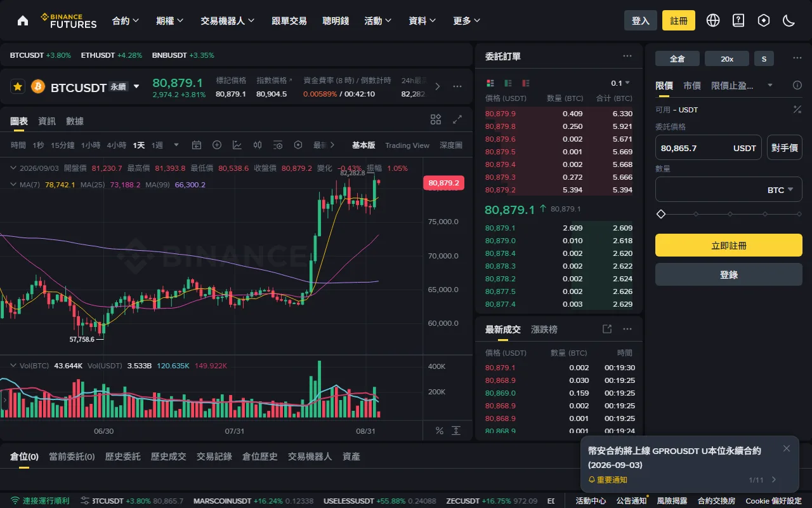Viewport: 812px width, 508px height.
Task: Open recent trades more options menu
Action: pyautogui.click(x=627, y=329)
